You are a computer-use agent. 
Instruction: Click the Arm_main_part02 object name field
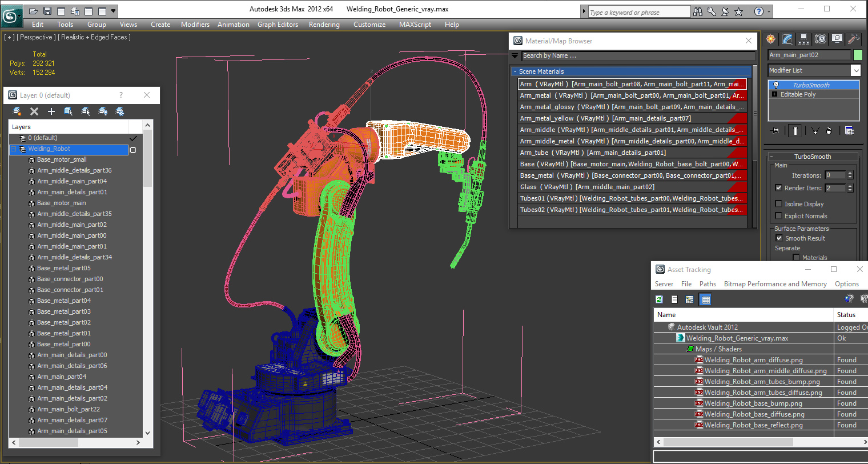coord(809,55)
